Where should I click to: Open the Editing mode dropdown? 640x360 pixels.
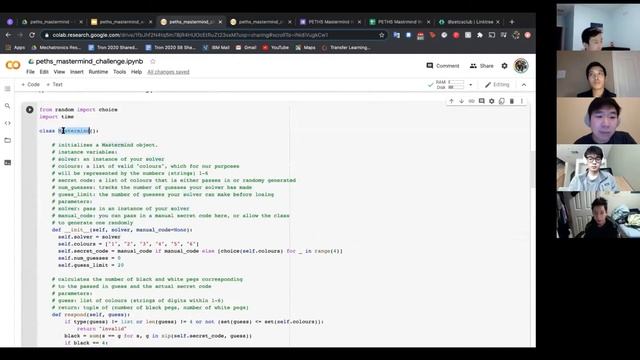497,84
